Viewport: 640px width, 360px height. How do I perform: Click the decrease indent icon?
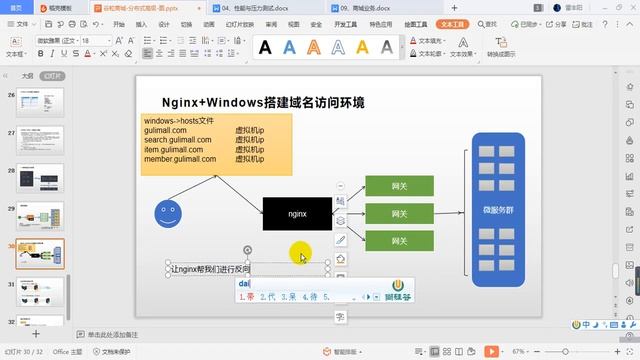[180, 40]
